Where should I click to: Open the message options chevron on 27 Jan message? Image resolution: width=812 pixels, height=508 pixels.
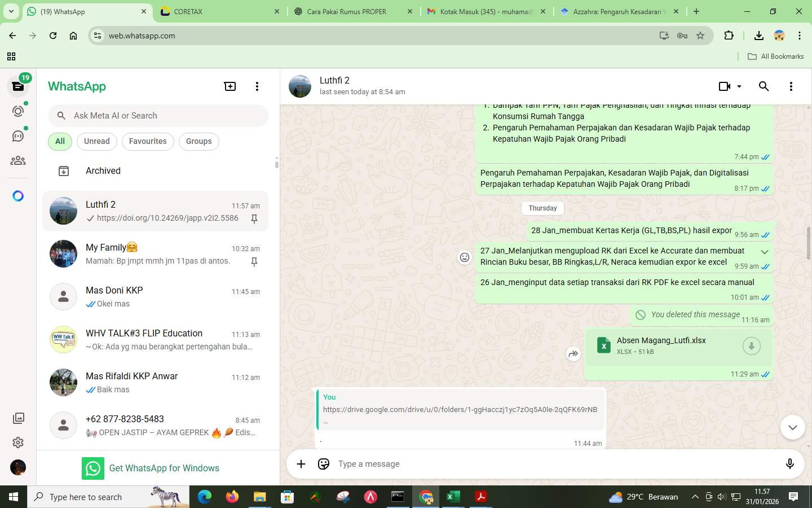[764, 252]
